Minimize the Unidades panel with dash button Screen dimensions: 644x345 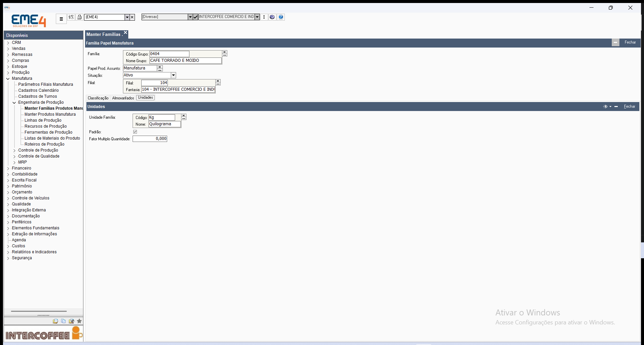(616, 107)
